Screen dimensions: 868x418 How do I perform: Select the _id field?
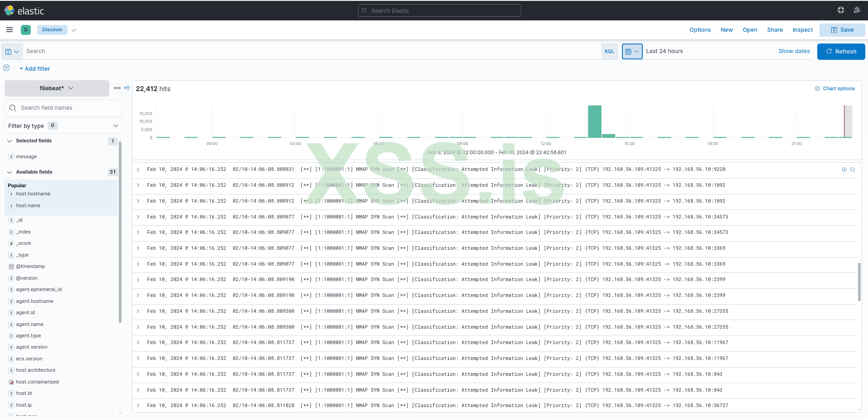pos(19,220)
